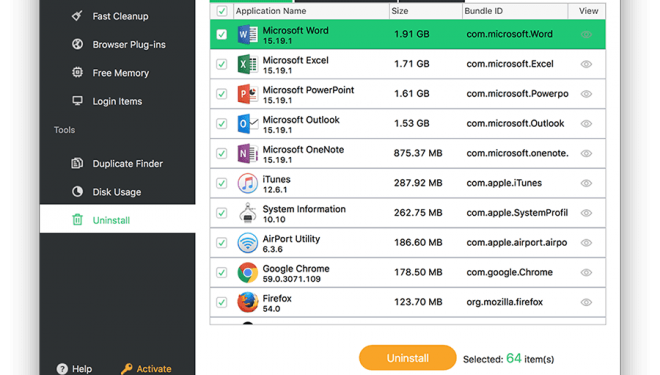
Task: Open Duplicate Finder tool
Action: [x=128, y=164]
